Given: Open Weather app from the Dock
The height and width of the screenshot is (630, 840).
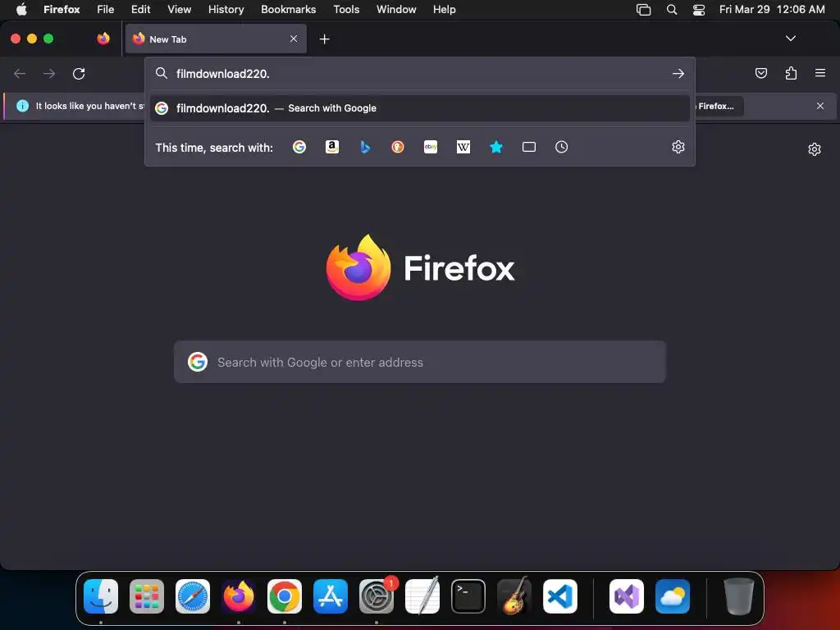Looking at the screenshot, I should coord(673,596).
